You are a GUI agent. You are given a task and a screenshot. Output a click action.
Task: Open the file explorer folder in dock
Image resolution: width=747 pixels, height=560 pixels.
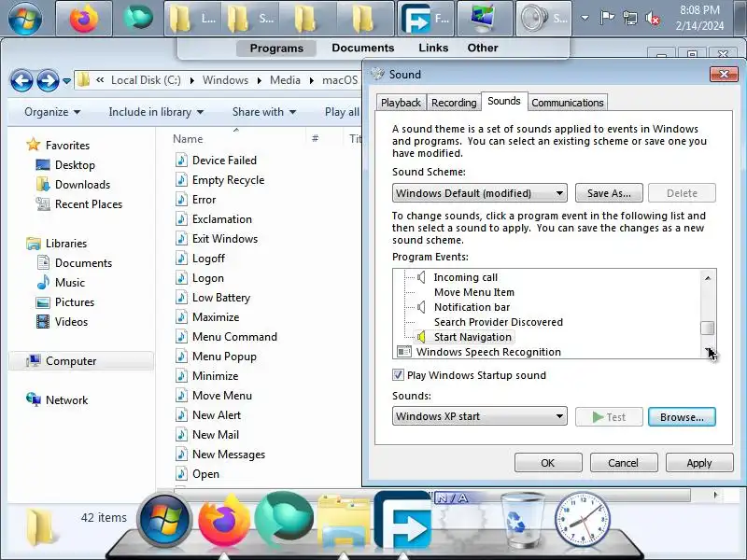[344, 522]
